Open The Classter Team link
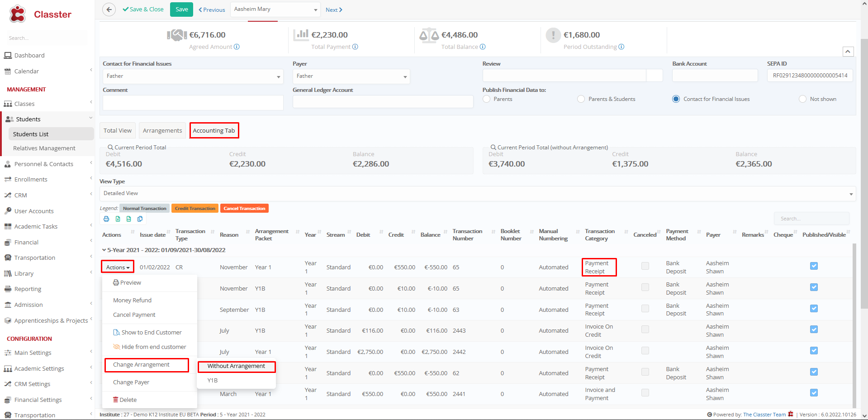868x420 pixels. [x=764, y=415]
